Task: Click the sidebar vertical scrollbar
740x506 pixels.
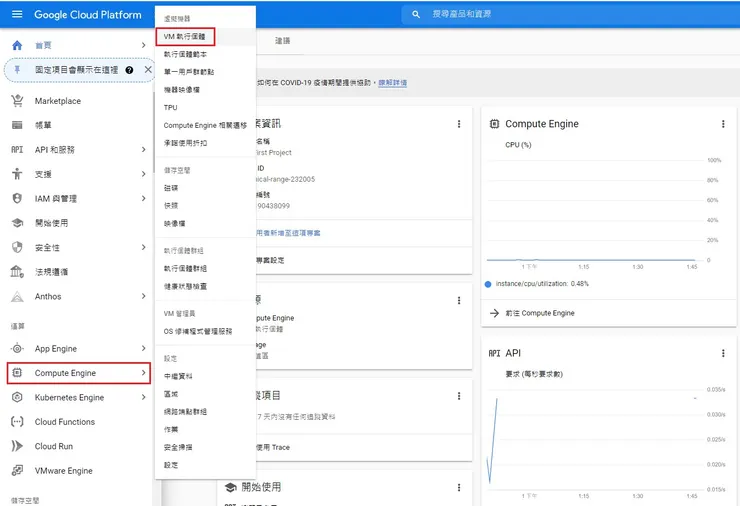Action: pos(153,132)
